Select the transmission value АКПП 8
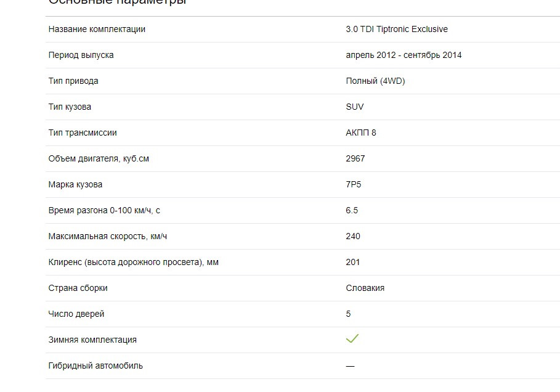This screenshot has width=560, height=392. pos(361,133)
